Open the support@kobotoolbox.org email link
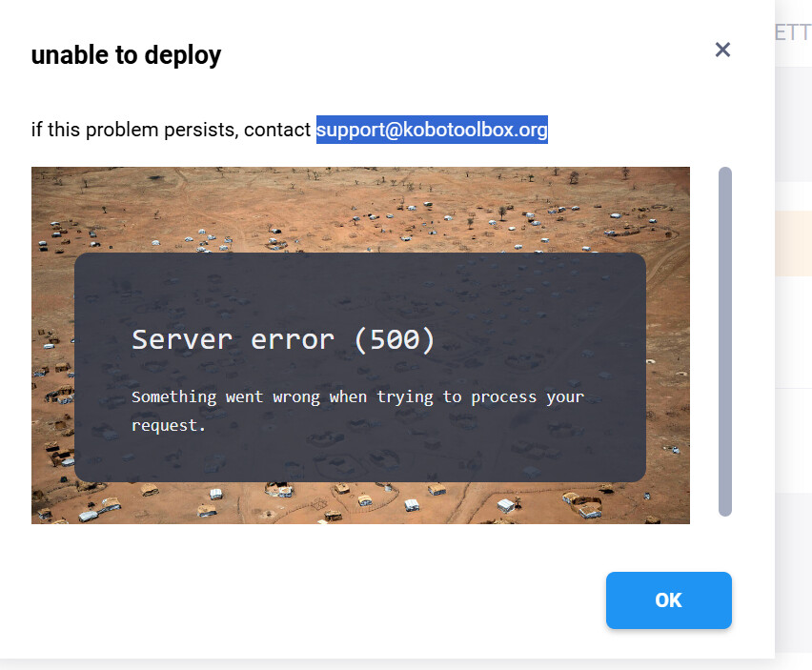The height and width of the screenshot is (670, 812). tap(432, 129)
